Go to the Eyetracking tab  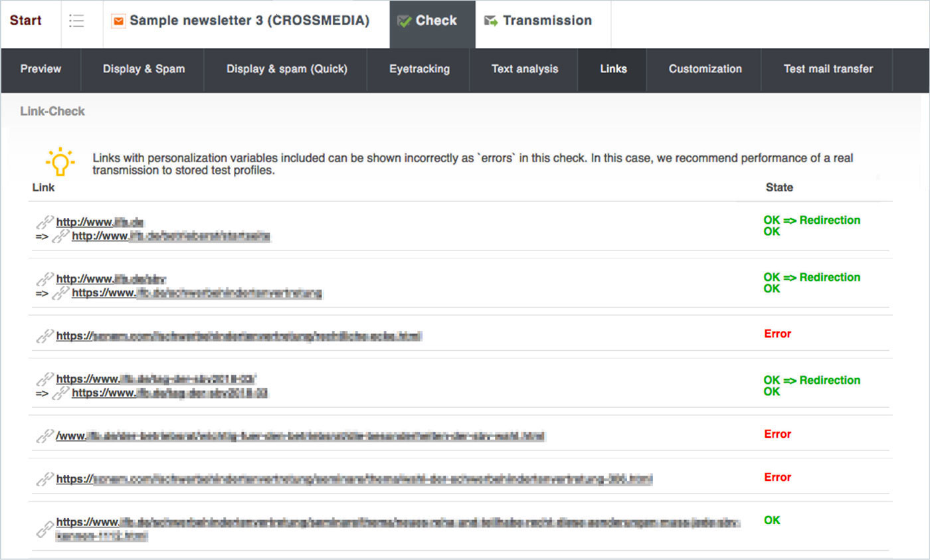point(419,69)
